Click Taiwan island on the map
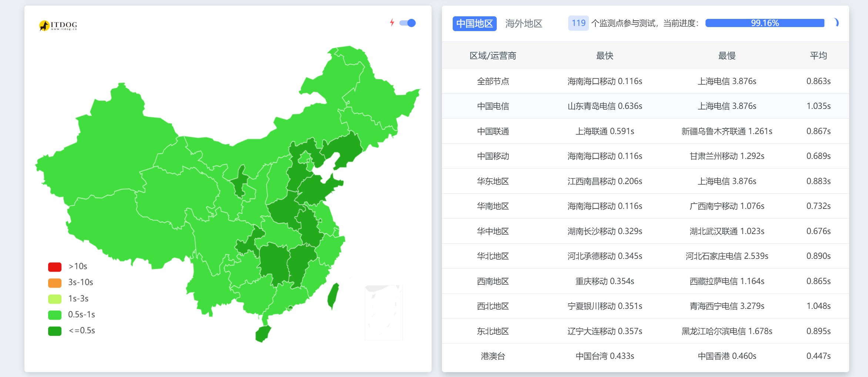This screenshot has width=868, height=377. (x=333, y=296)
